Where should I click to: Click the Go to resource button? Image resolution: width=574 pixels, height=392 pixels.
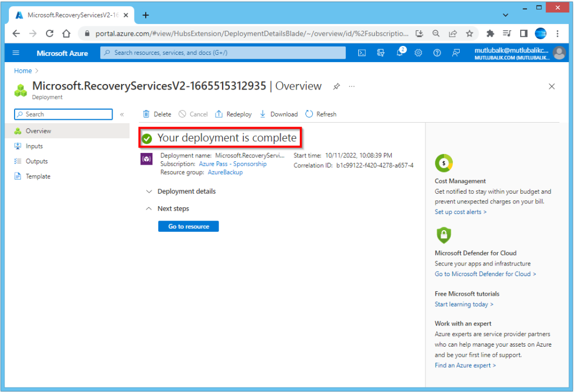(x=188, y=226)
